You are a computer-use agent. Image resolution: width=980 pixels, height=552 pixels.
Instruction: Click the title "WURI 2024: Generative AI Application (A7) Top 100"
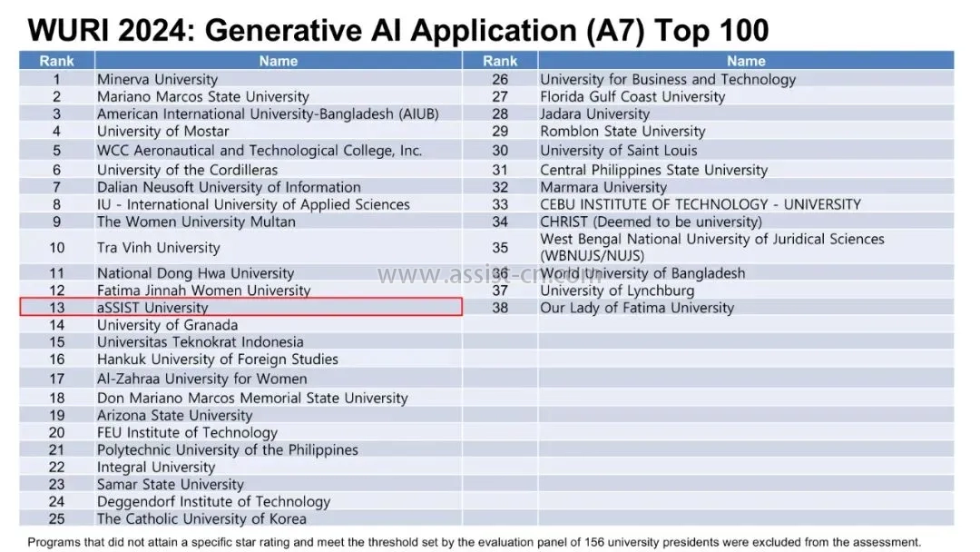click(x=398, y=30)
